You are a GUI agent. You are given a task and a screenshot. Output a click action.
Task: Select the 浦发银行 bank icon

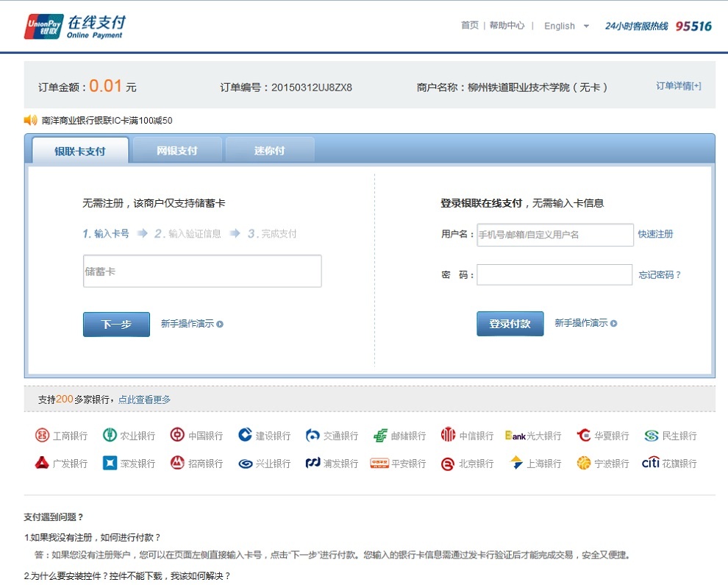click(331, 463)
